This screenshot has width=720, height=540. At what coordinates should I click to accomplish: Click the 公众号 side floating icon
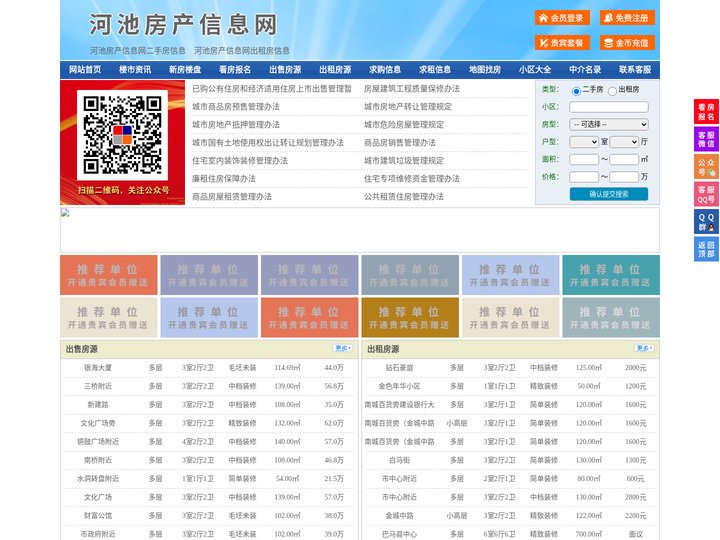[706, 167]
